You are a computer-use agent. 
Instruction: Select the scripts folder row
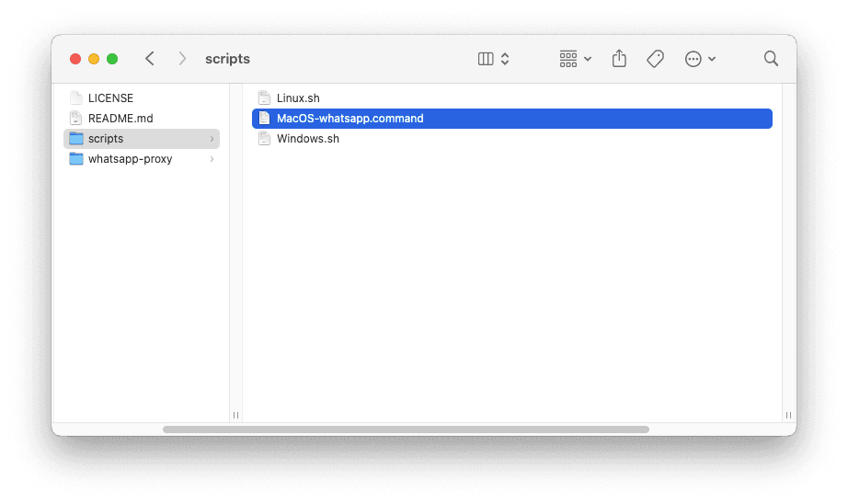tap(142, 139)
